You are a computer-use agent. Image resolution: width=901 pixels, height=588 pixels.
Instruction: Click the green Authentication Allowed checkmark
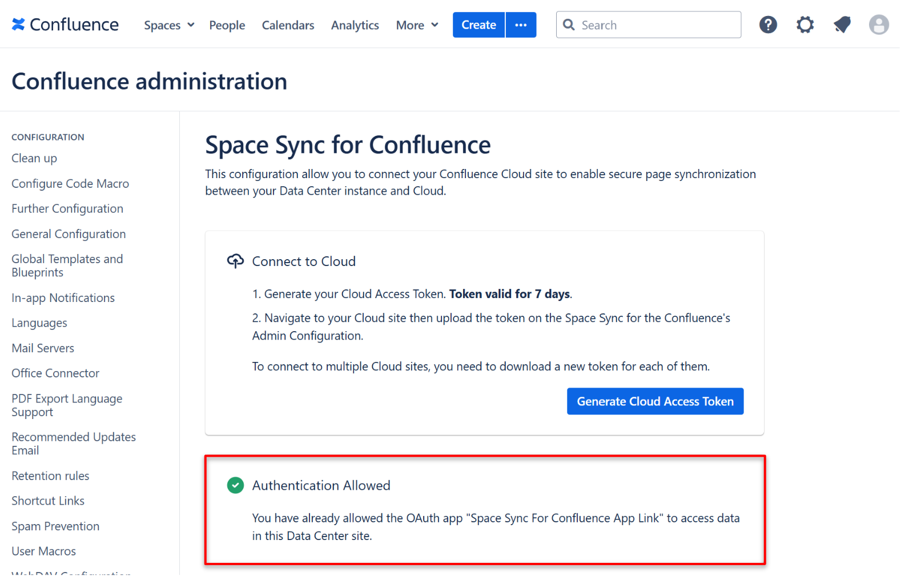tap(235, 485)
